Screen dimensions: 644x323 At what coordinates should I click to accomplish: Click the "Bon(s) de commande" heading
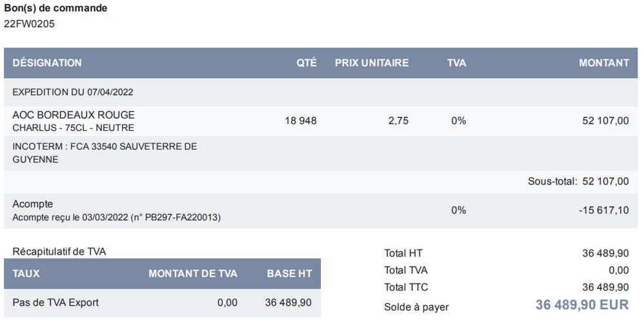(x=56, y=8)
